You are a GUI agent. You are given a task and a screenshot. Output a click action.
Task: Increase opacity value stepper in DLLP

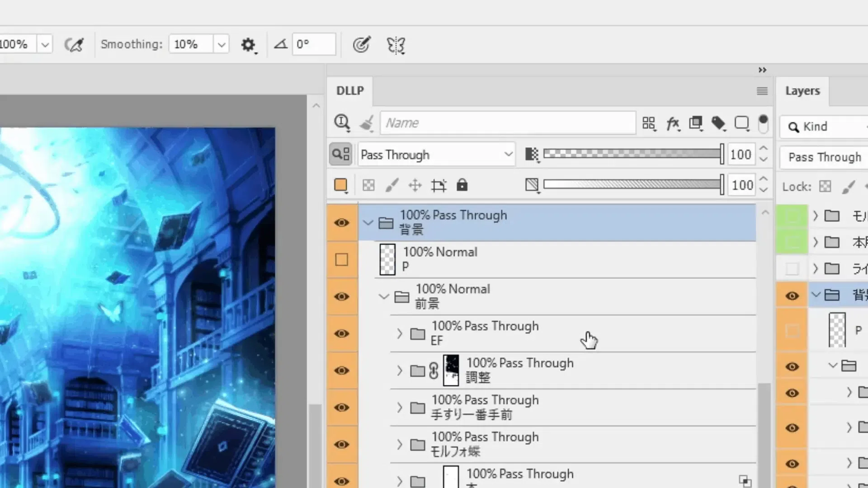pyautogui.click(x=764, y=149)
